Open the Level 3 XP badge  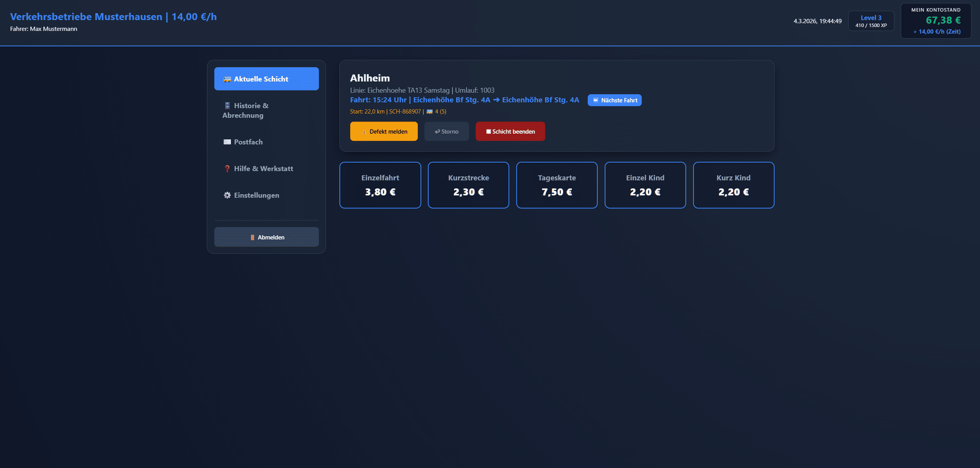tap(871, 21)
